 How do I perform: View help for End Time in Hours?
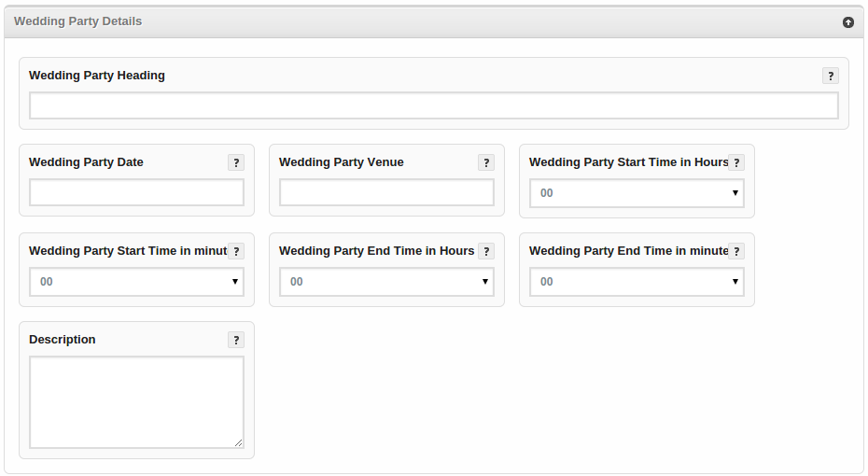pos(486,251)
